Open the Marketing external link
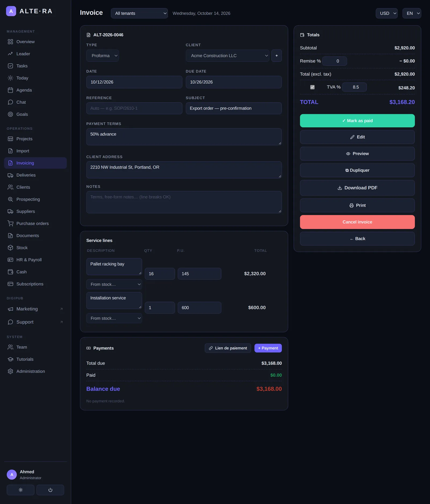The image size is (430, 504). (35, 309)
